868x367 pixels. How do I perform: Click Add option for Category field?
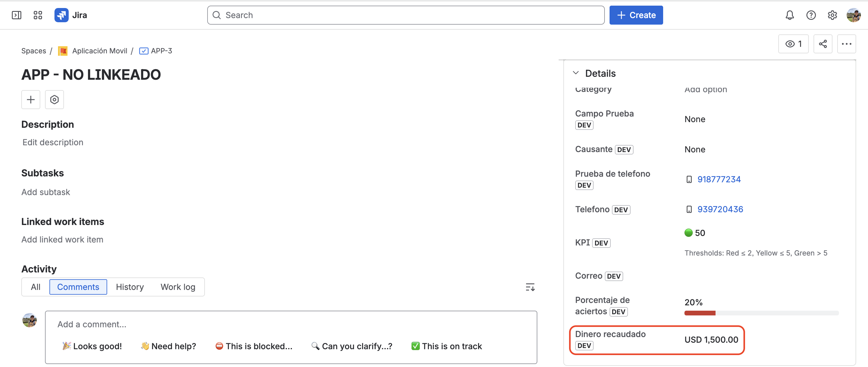point(705,90)
